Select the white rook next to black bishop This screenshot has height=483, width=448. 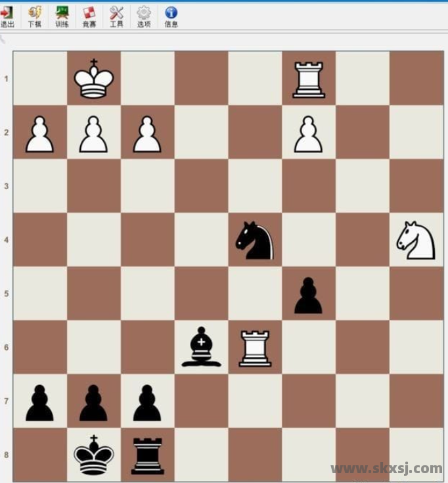click(x=255, y=348)
